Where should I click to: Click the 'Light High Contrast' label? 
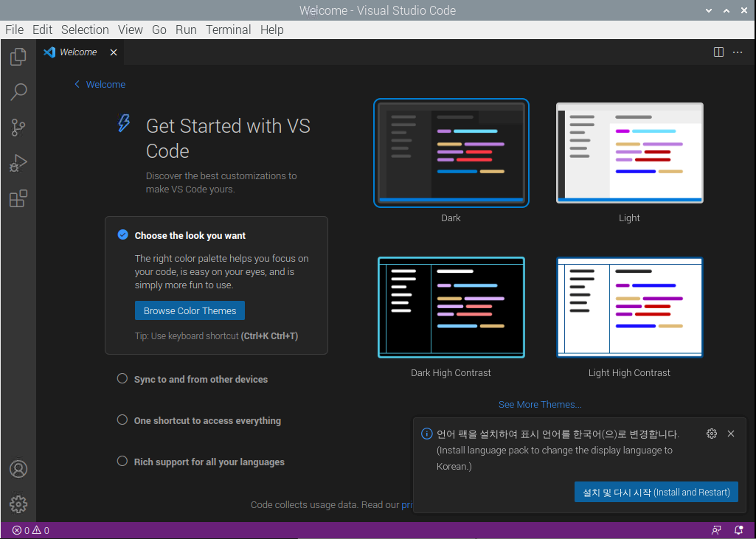[629, 372]
